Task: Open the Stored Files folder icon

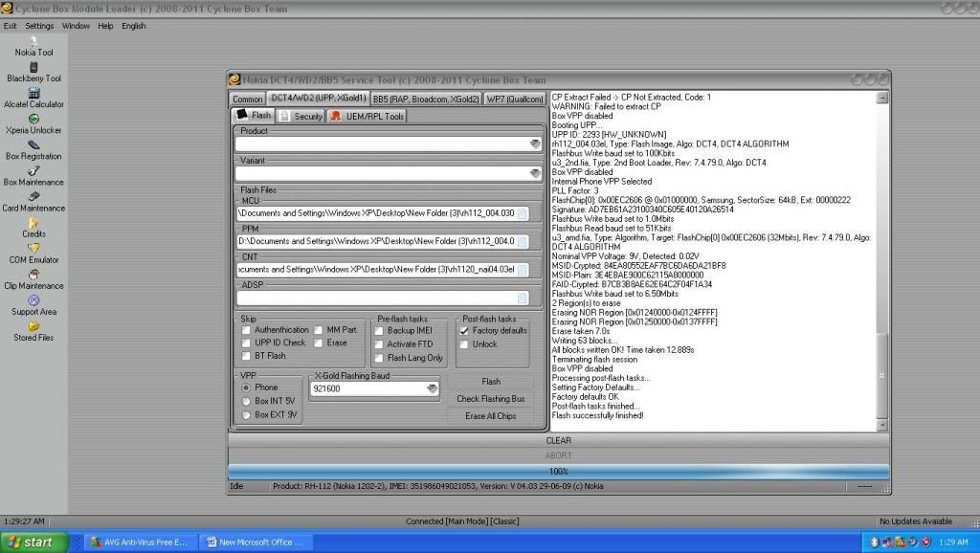Action: tap(33, 325)
